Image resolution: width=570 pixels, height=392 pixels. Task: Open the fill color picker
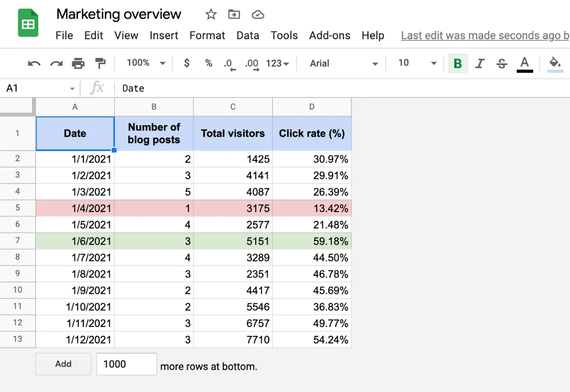coord(555,63)
